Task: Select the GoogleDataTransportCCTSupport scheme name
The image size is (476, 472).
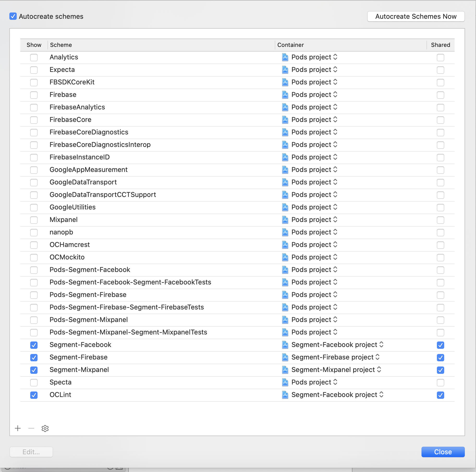Action: tap(103, 195)
